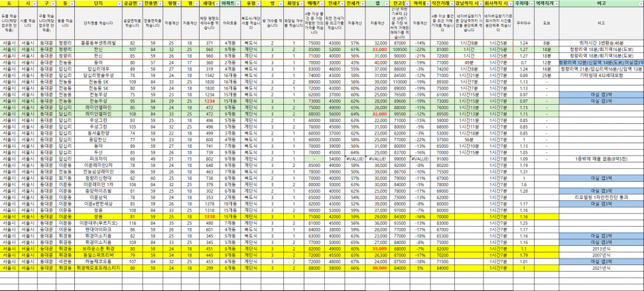
Task: Open the 시 column filter dropdown
Action: (x=34, y=3)
